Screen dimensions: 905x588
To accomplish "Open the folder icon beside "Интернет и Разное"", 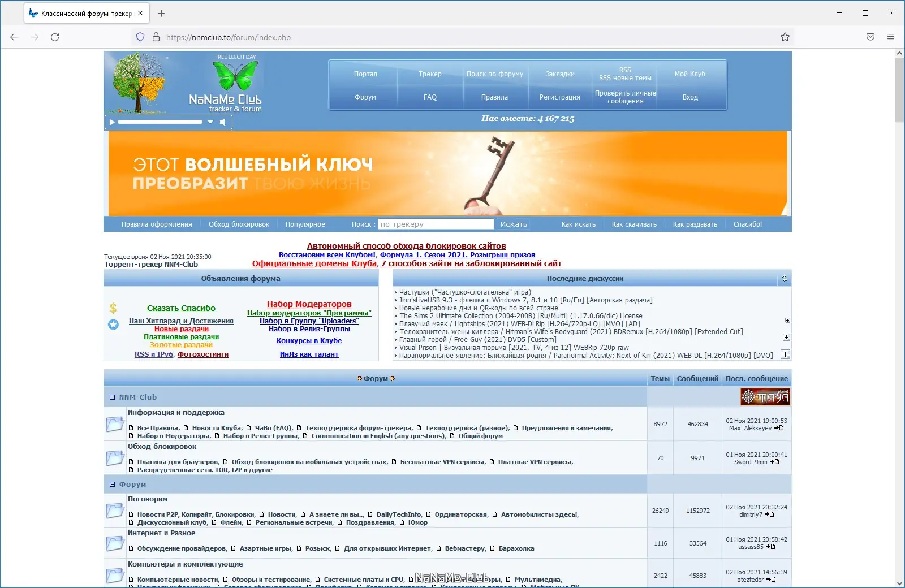I will pos(115,542).
